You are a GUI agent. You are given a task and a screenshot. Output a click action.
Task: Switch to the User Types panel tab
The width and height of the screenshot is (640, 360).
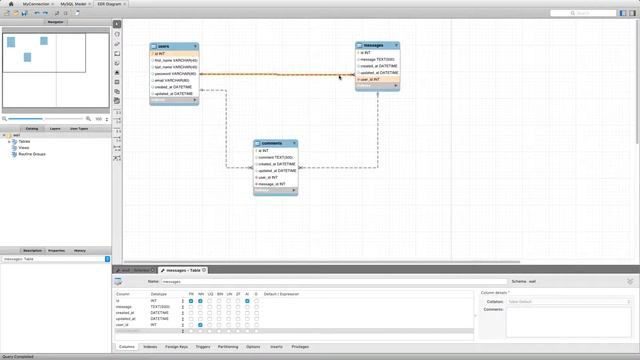click(79, 129)
